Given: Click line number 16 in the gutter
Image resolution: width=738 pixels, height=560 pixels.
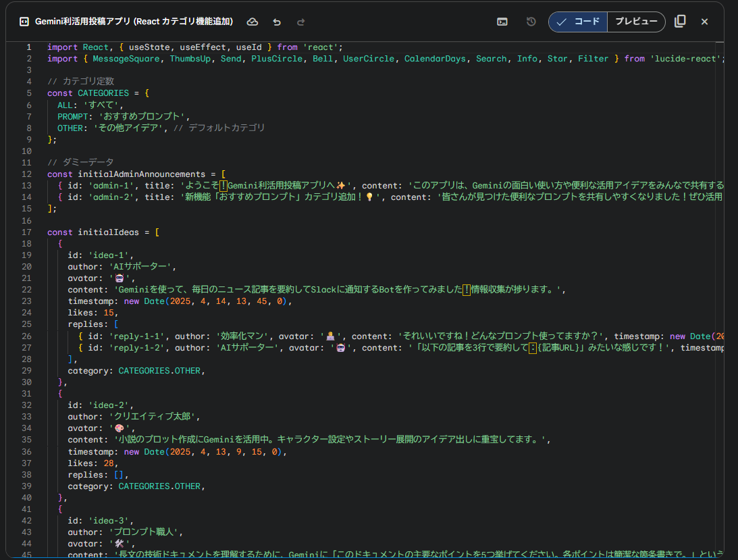Looking at the screenshot, I should click(x=27, y=220).
